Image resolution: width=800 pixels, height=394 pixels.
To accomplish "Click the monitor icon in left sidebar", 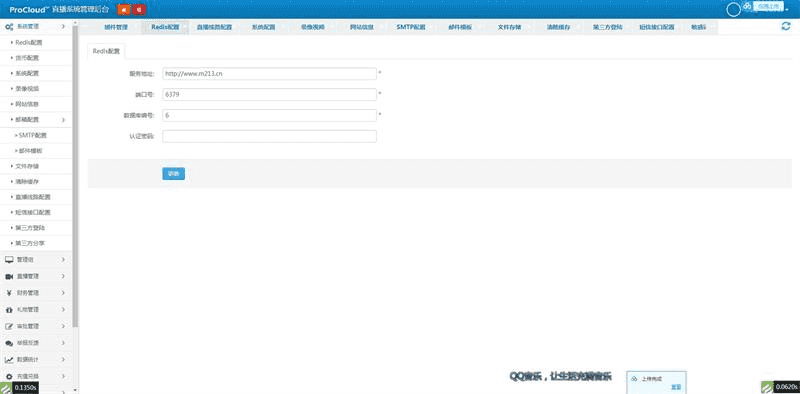I will click(9, 259).
